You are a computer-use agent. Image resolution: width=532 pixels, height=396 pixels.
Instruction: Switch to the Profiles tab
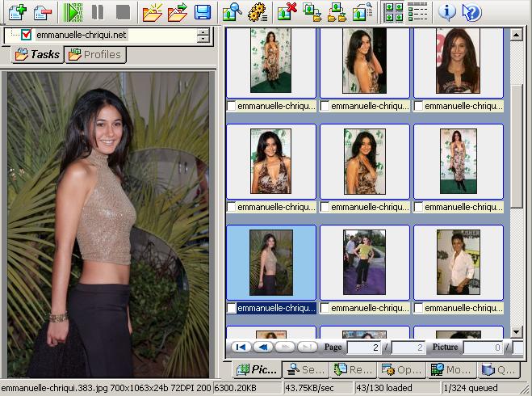coord(95,54)
